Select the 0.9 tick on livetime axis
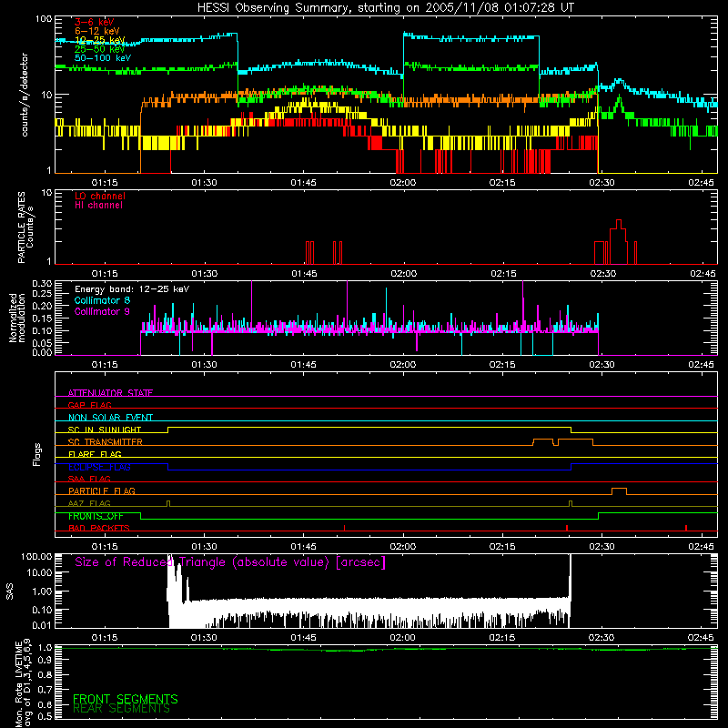The width and height of the screenshot is (728, 728). tap(45, 661)
